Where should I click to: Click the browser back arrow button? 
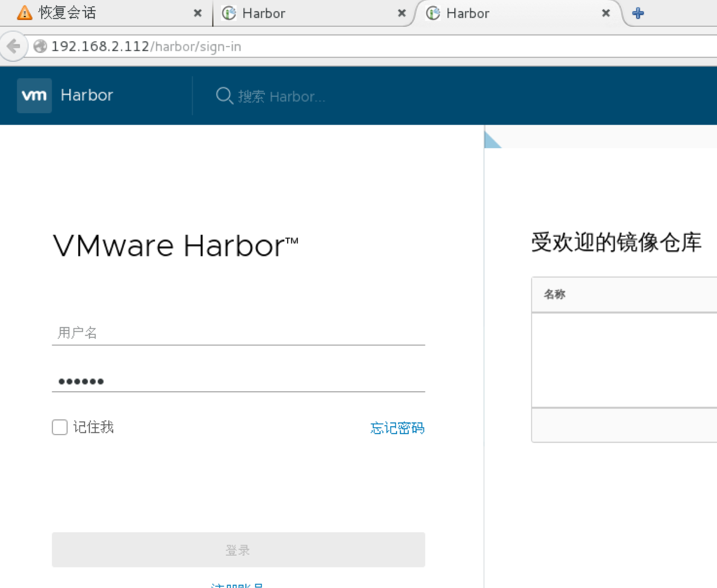pos(14,47)
